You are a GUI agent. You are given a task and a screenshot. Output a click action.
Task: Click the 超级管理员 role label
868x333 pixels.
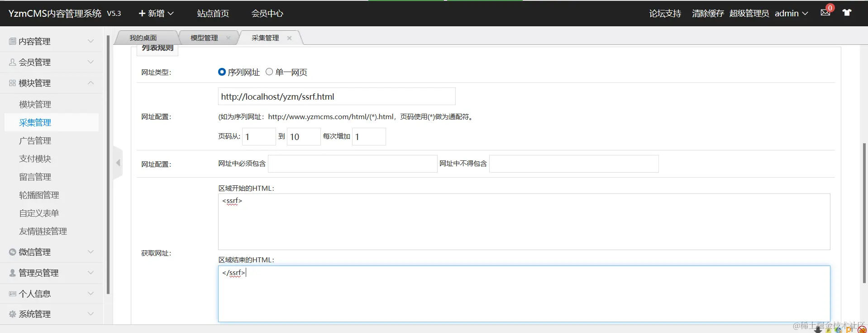tap(749, 14)
